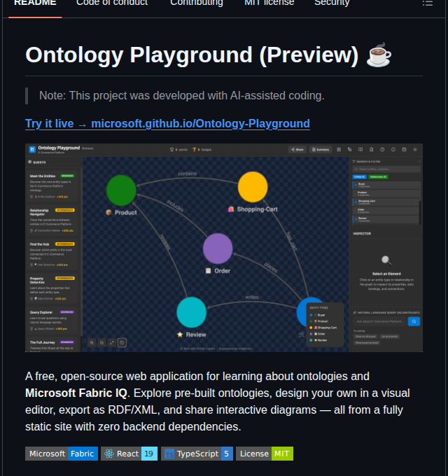
Task: Select the MIT license tab
Action: 269,3
